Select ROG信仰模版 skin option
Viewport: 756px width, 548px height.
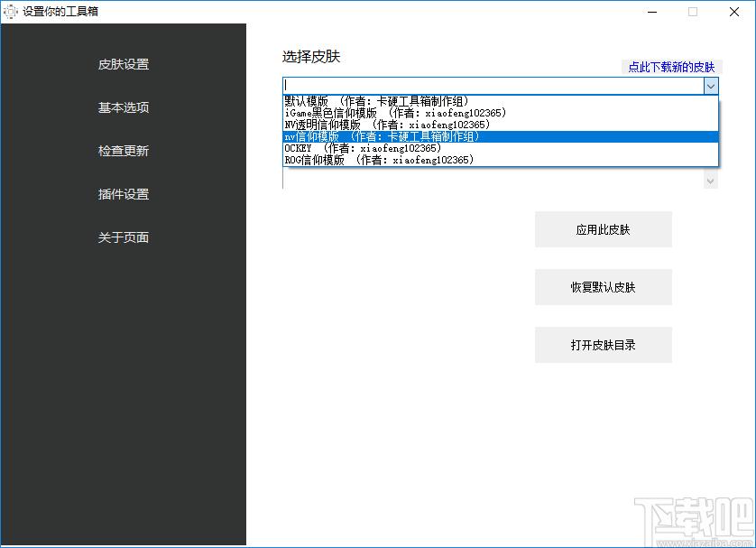click(501, 160)
